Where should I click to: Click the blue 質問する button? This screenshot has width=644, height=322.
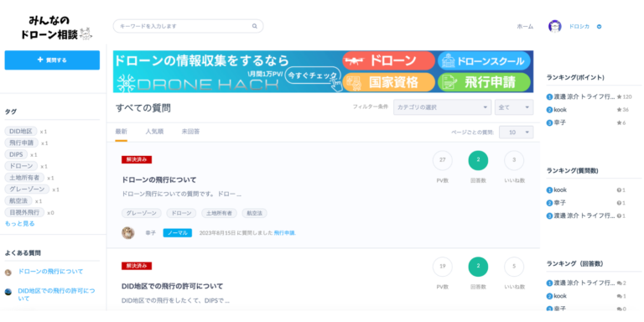click(x=52, y=60)
